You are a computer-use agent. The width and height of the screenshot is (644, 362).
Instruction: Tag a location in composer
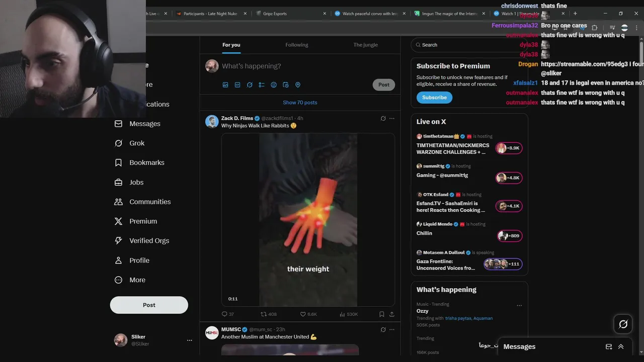(x=298, y=85)
